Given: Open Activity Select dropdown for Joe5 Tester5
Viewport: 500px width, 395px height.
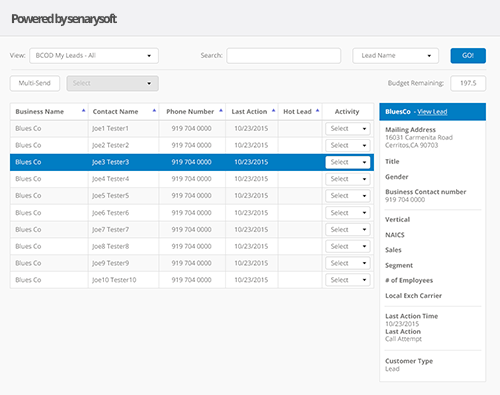Looking at the screenshot, I should coord(348,196).
